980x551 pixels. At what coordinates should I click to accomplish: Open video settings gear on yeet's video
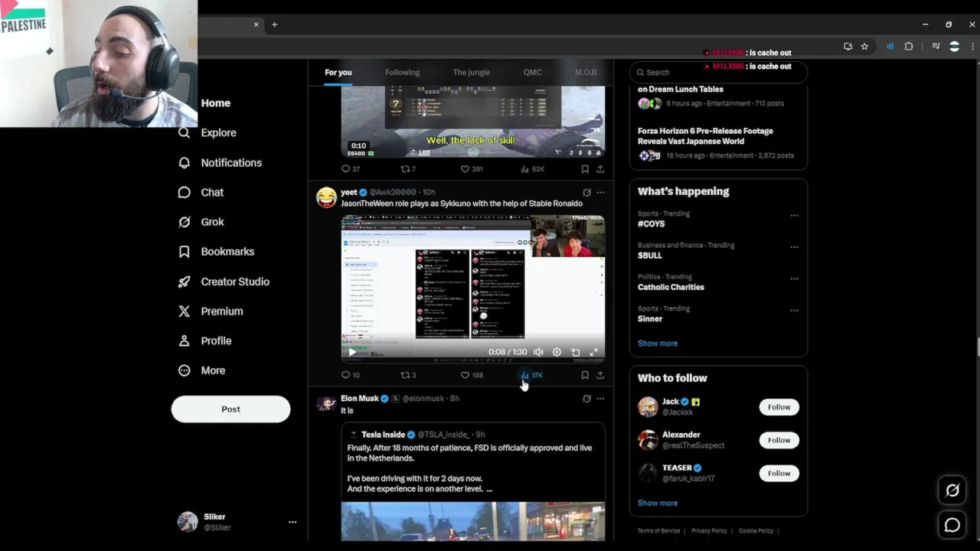[557, 352]
